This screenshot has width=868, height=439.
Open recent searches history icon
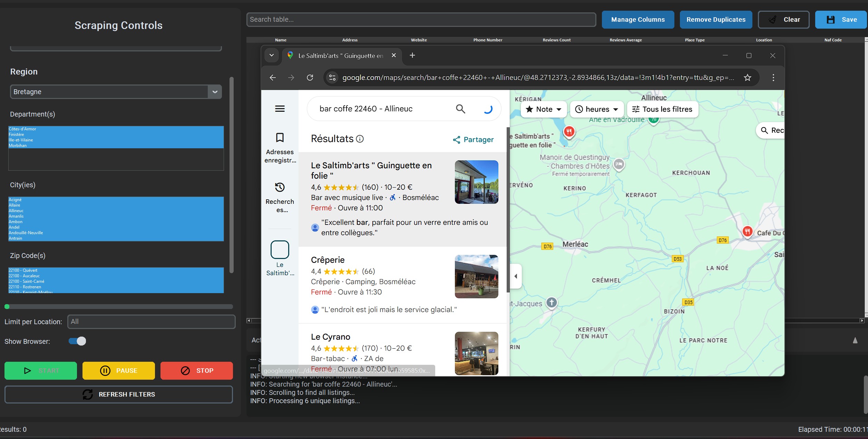tap(280, 187)
